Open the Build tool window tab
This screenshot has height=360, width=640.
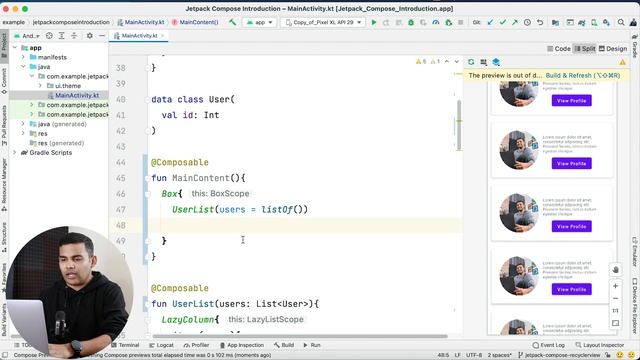pos(284,345)
